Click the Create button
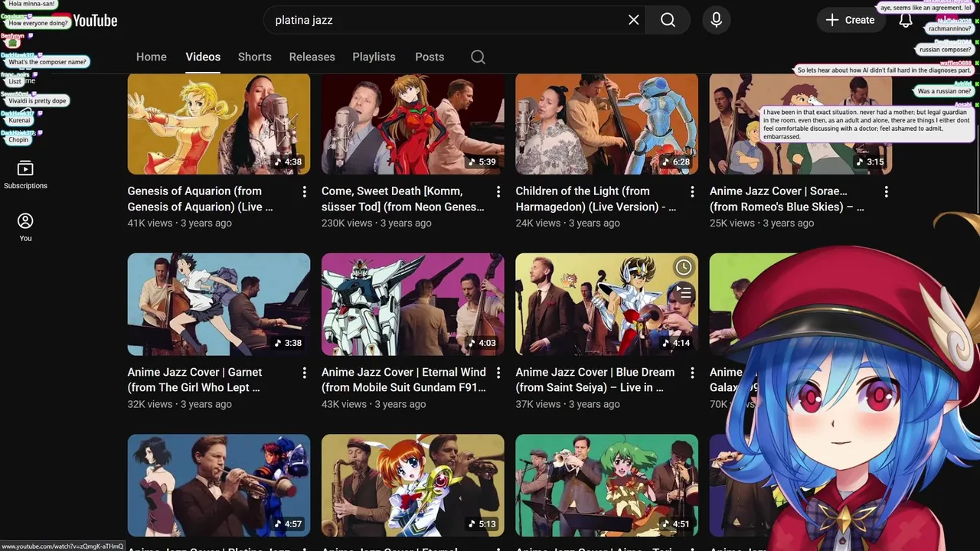Viewport: 980px width, 551px height. pos(850,20)
